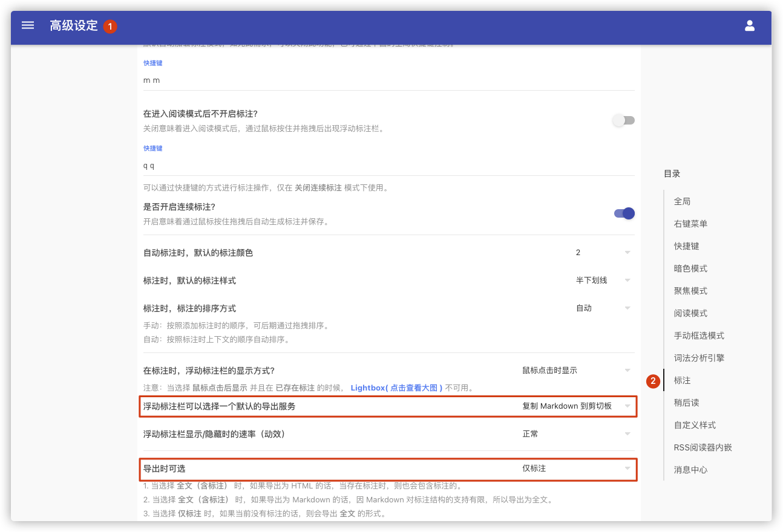Open the hamburger navigation menu
Viewport: 783px width, 532px height.
click(x=28, y=25)
